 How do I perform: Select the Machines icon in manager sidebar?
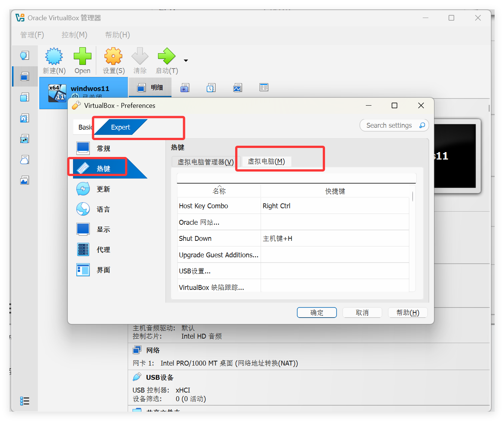pyautogui.click(x=25, y=76)
